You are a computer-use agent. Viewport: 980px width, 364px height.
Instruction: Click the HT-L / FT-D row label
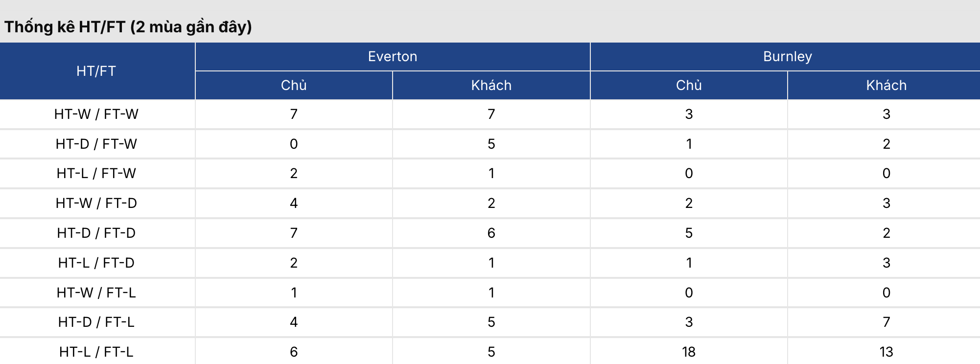pos(96,263)
